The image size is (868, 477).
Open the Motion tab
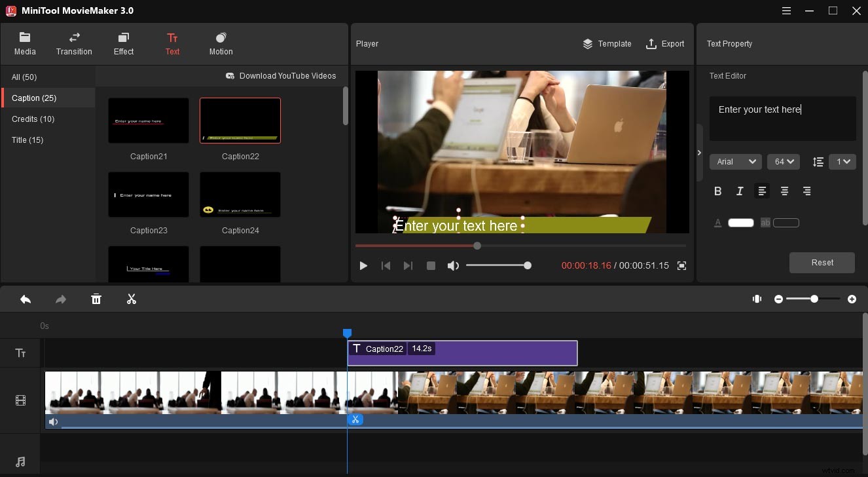coord(221,43)
